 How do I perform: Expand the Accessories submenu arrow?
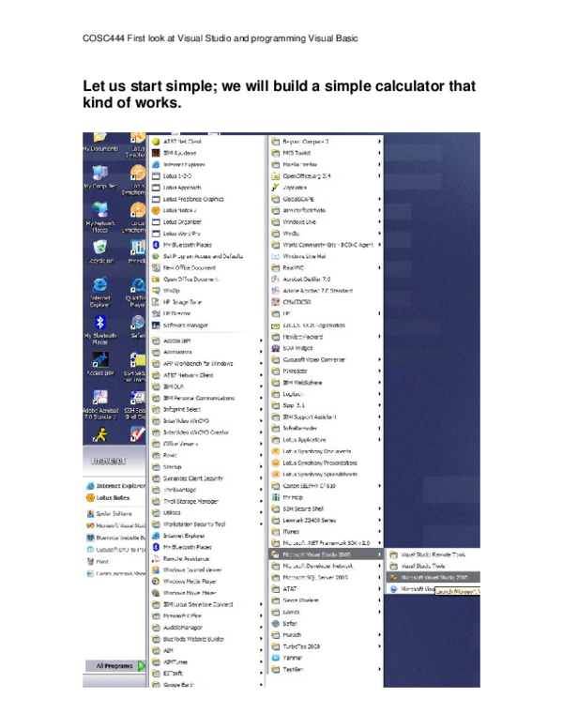tap(261, 352)
